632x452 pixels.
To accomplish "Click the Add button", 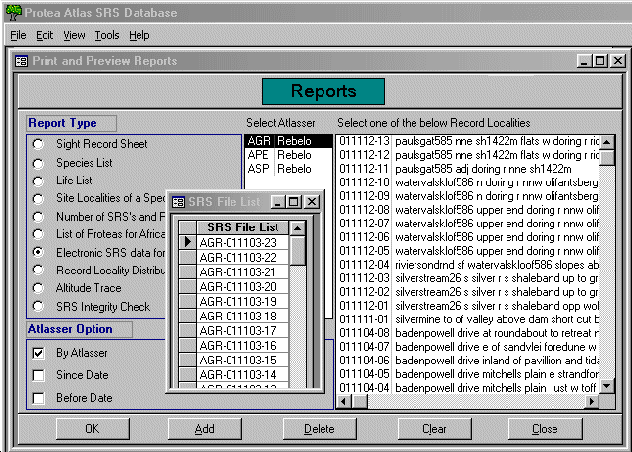I will point(204,429).
